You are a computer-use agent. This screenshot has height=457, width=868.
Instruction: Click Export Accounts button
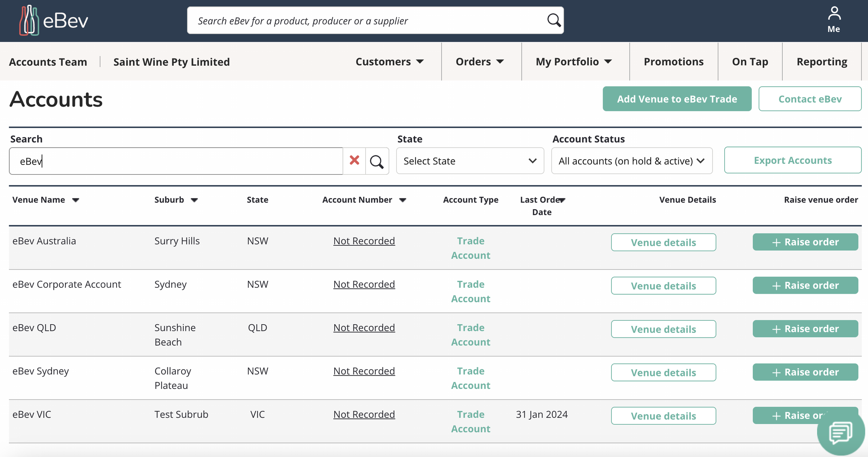(792, 160)
